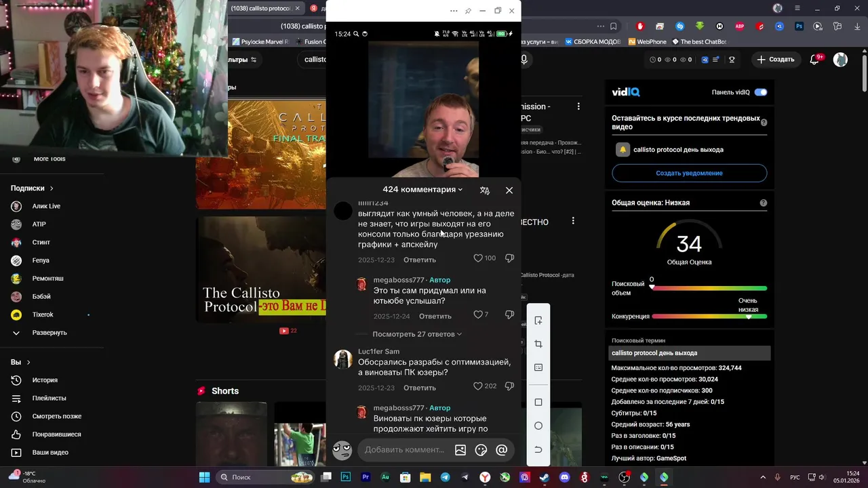Viewport: 868px width, 488px height.
Task: Like the comment with 100 likes
Action: click(477, 258)
